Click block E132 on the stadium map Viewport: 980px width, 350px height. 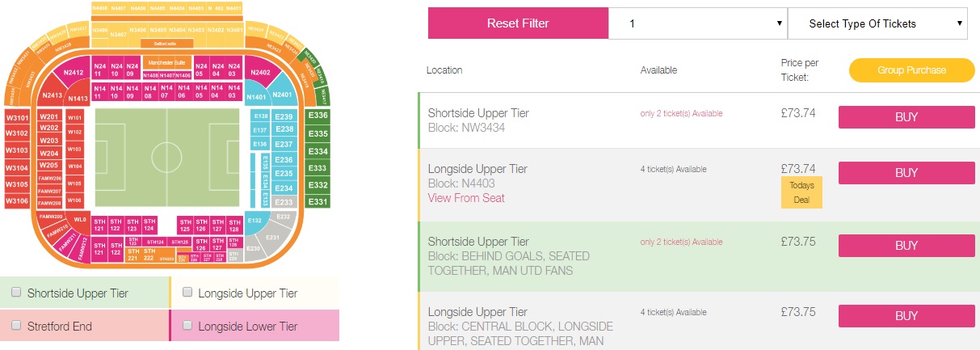click(256, 220)
